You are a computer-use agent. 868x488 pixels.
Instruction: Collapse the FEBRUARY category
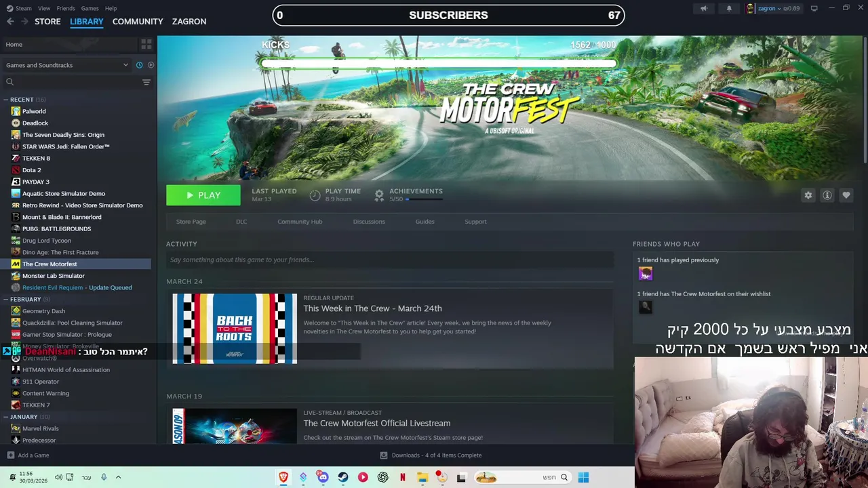click(5, 299)
